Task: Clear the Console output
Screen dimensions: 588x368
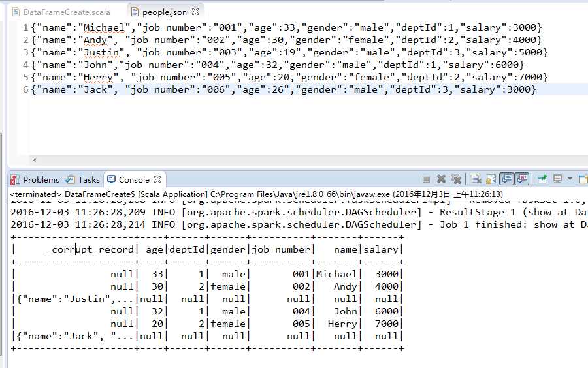Action: click(476, 179)
